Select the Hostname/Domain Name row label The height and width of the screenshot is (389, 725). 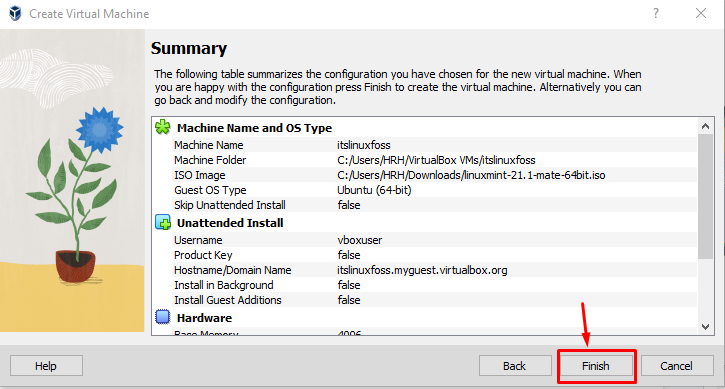click(233, 270)
